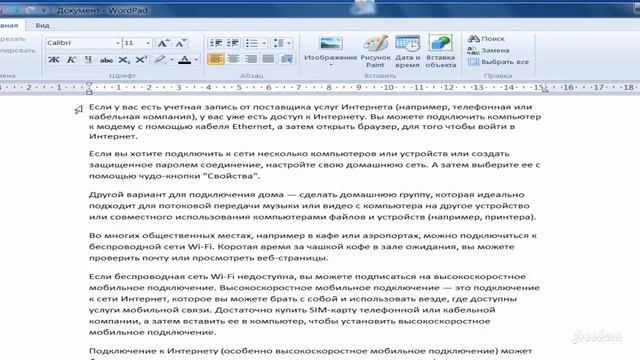Click the Вырезать clipboard command
Viewport: 640px width, 360px height.
pyautogui.click(x=12, y=39)
